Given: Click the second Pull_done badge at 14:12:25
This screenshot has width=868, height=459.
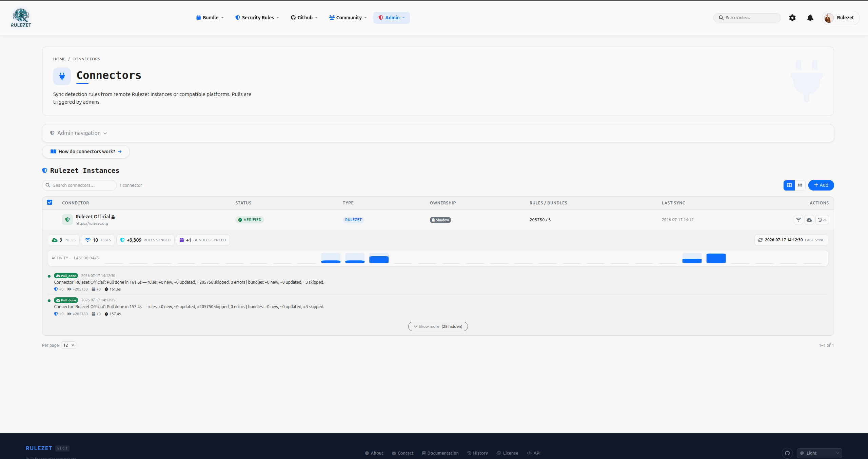Looking at the screenshot, I should tap(66, 300).
